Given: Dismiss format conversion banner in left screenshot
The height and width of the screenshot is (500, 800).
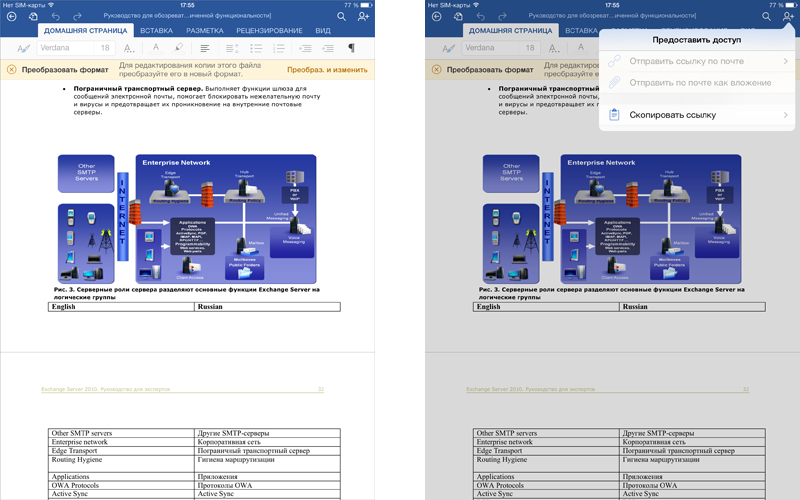Looking at the screenshot, I should point(11,69).
